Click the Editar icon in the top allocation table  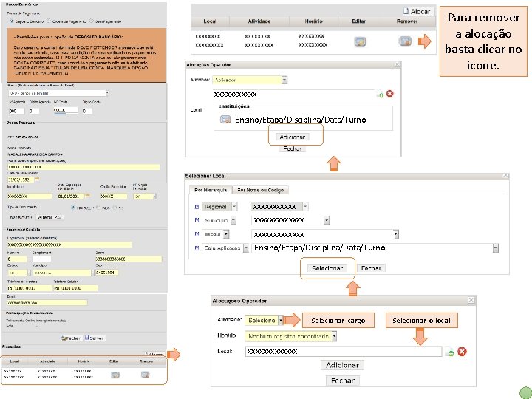[360, 41]
